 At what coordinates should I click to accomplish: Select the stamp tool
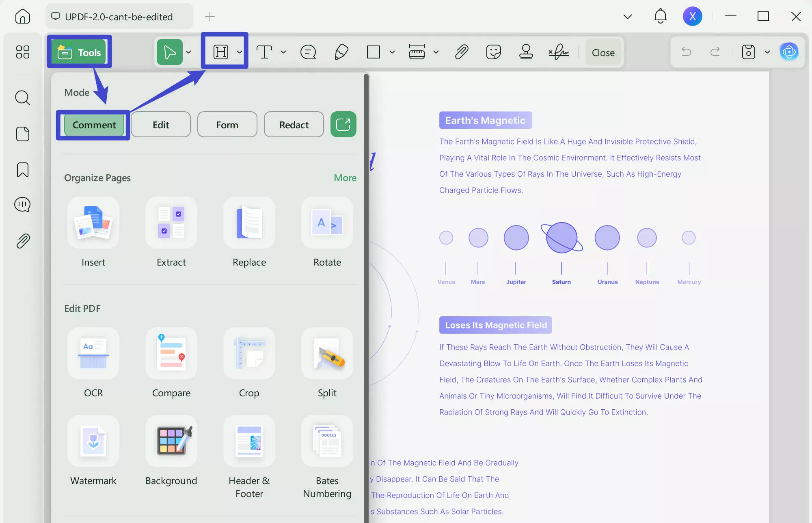point(526,52)
